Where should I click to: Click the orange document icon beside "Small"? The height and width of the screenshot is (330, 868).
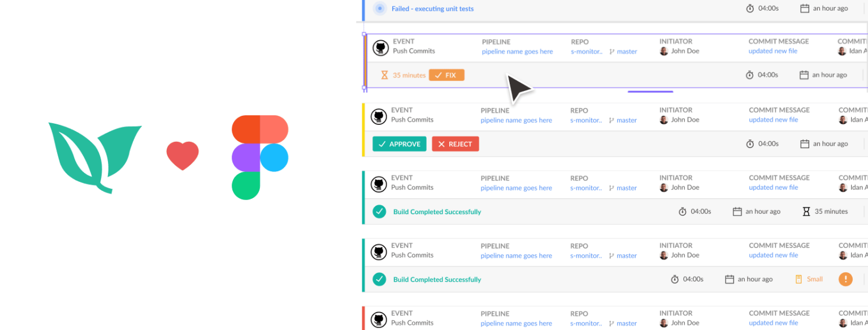797,279
